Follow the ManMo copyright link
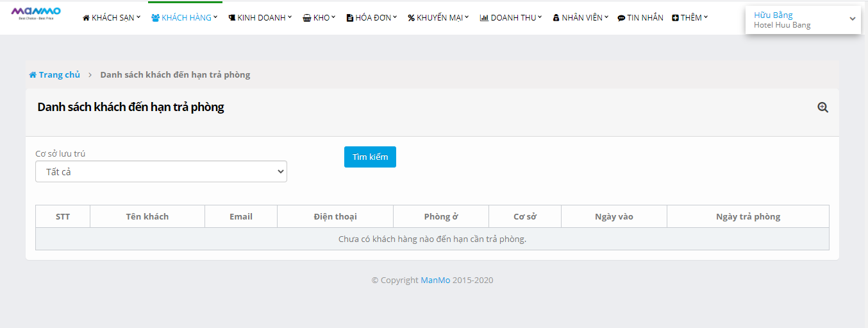This screenshot has height=328, width=868. pos(435,281)
